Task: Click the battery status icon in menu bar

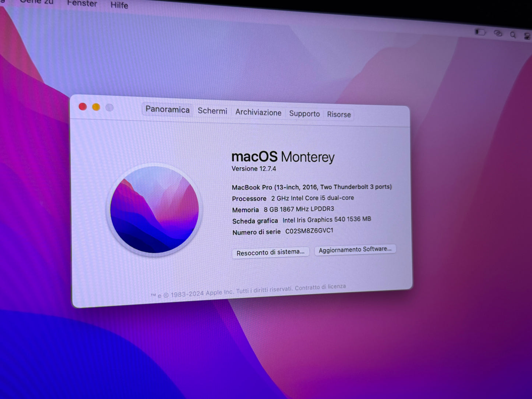Action: coord(480,32)
